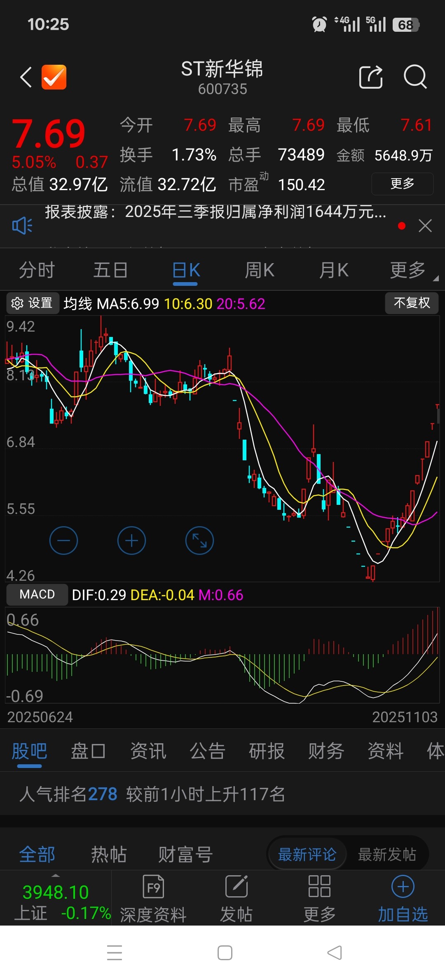Open the 不复权 adjustment selector
The width and height of the screenshot is (445, 980).
click(412, 303)
